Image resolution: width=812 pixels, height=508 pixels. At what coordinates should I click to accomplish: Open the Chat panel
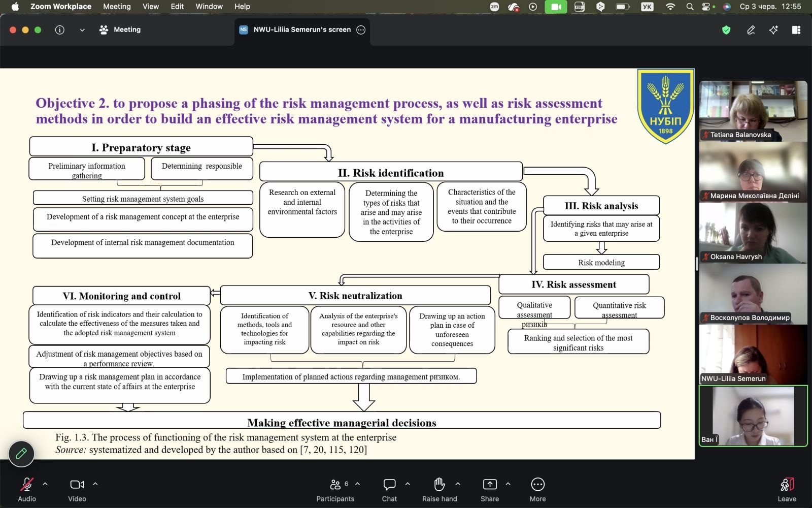coord(389,490)
